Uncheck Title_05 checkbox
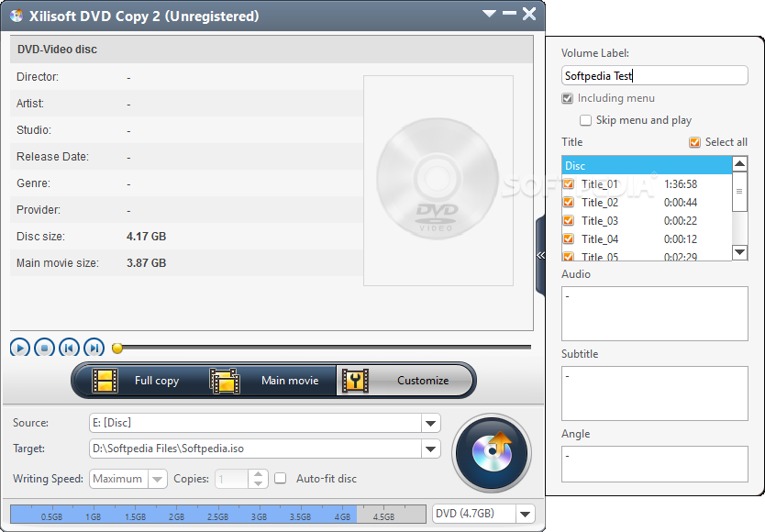Viewport: 765px width, 532px height. pos(569,256)
